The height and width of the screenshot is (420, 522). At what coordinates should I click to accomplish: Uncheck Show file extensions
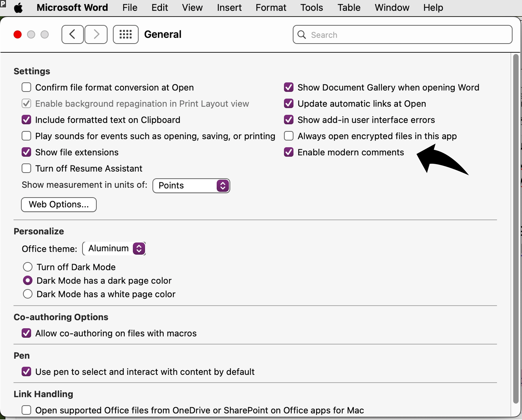(26, 152)
